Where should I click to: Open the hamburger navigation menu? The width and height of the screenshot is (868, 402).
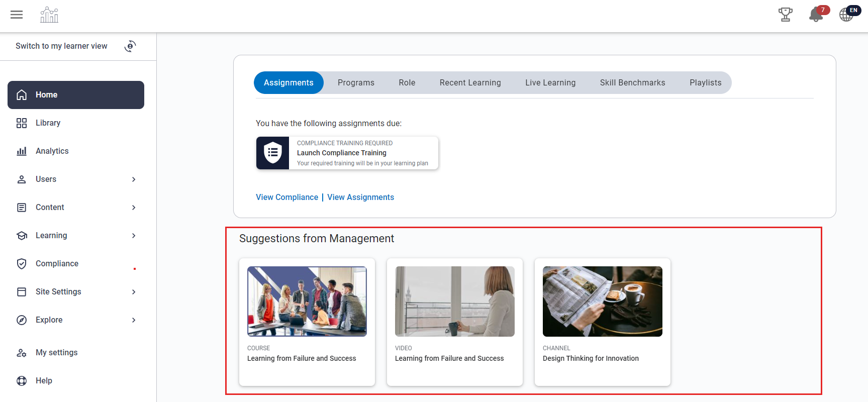(17, 15)
